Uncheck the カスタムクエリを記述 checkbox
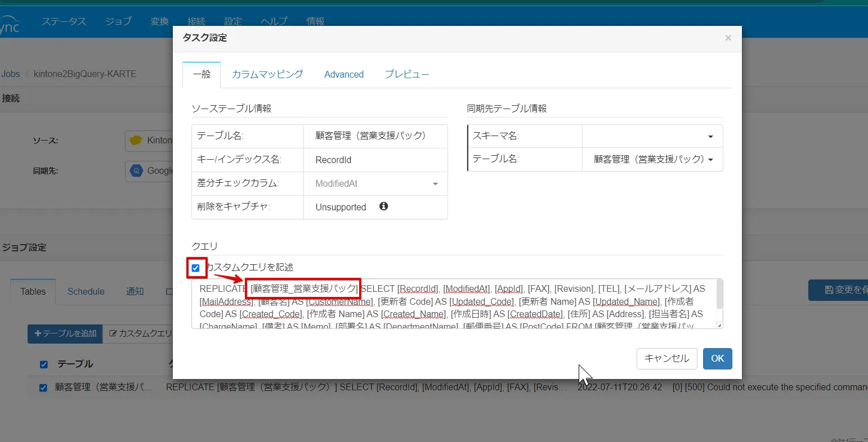 196,268
